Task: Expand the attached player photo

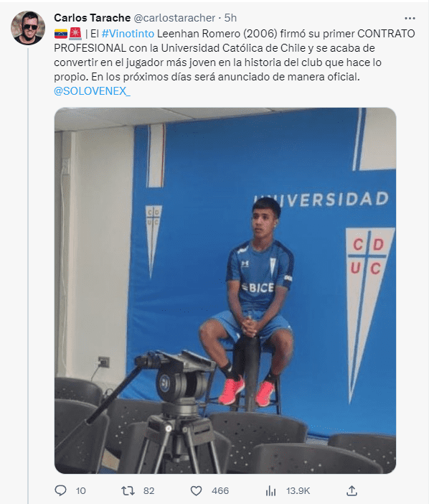Action: coord(225,291)
